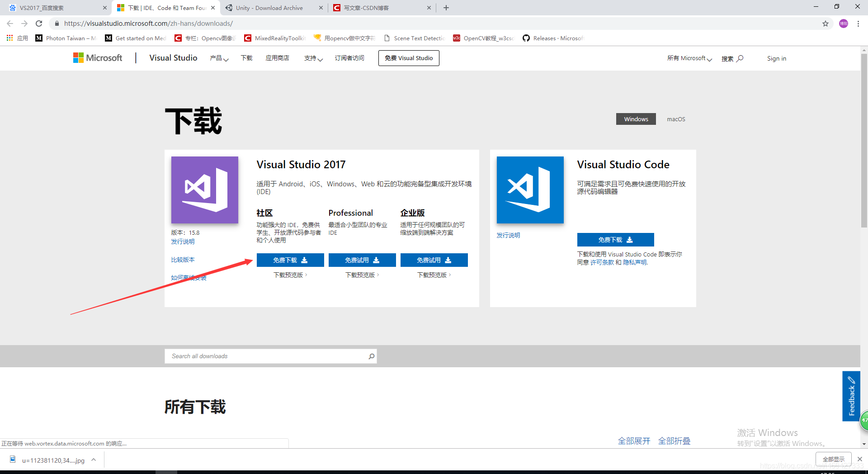Viewport: 868px width, 474px height.
Task: Open the apps (应用) bookmark icon
Action: pos(17,38)
